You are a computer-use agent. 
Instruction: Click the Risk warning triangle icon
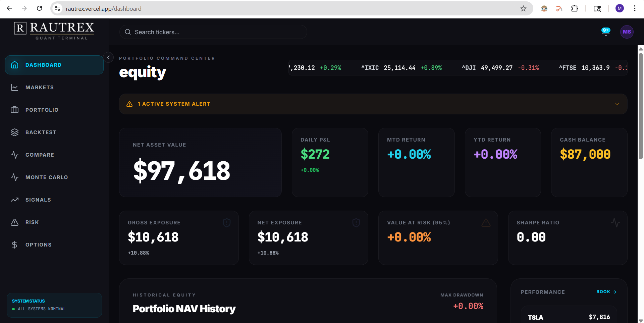point(15,222)
